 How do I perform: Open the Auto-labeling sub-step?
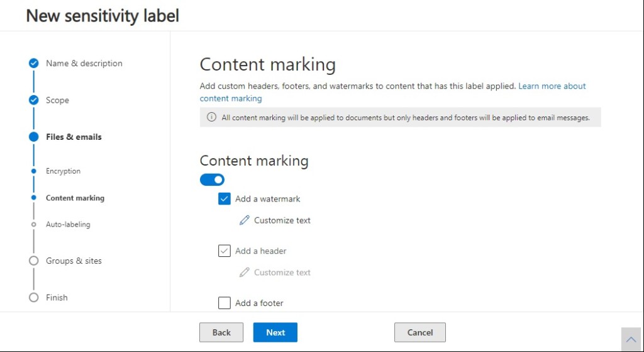click(67, 224)
